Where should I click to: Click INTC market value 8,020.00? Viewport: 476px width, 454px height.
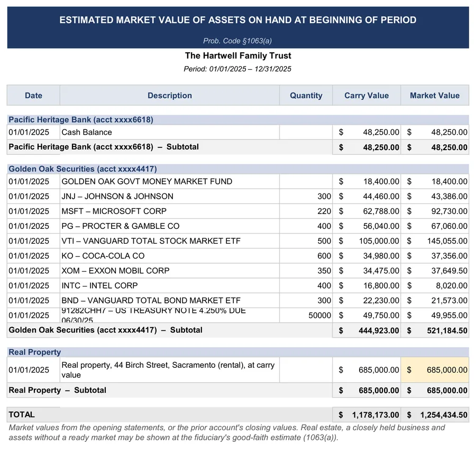click(435, 285)
